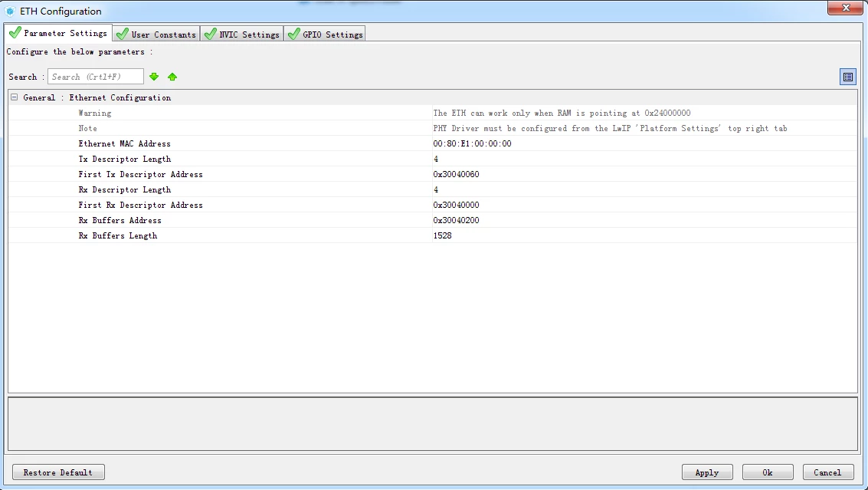
Task: Jump to previous search result with green up arrow
Action: click(172, 77)
